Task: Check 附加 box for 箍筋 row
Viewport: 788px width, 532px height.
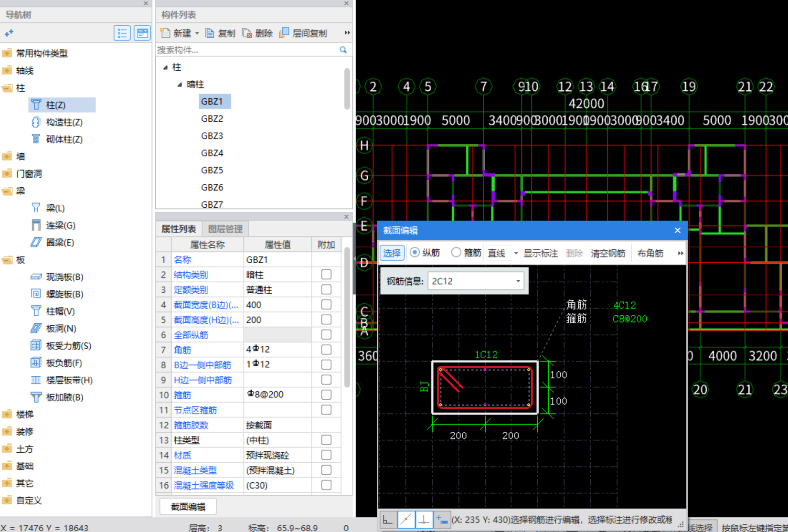Action: click(x=326, y=394)
